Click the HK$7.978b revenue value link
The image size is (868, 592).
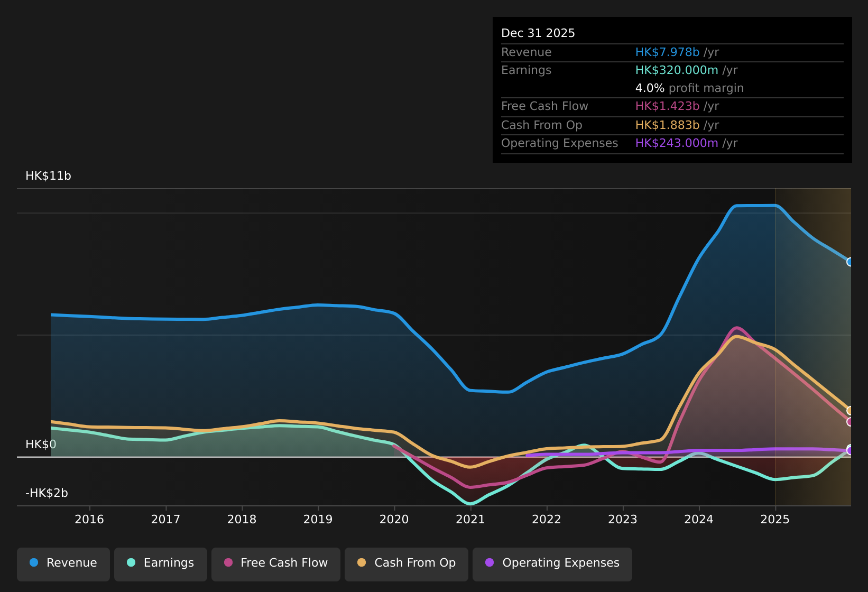tap(667, 52)
